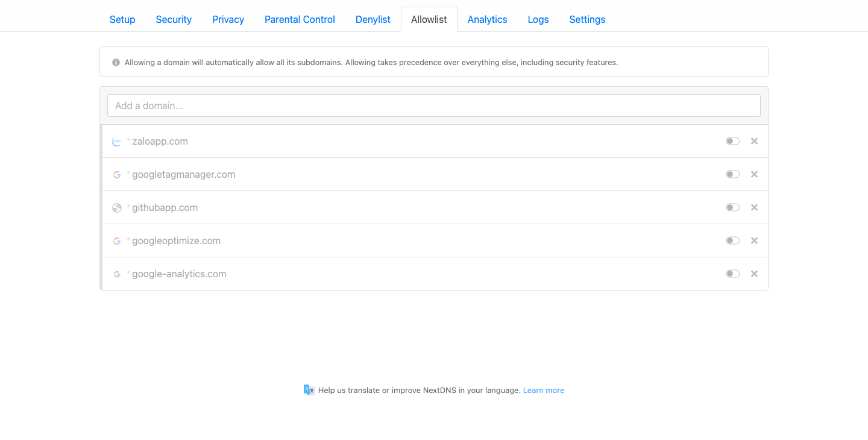The image size is (868, 440).
Task: Click the zaloapp.com favicon
Action: click(x=117, y=142)
